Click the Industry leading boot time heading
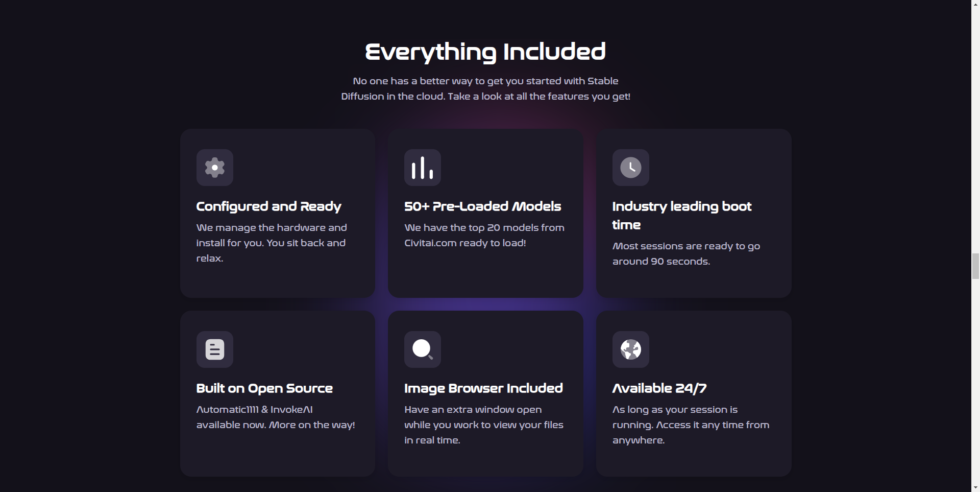 click(682, 216)
